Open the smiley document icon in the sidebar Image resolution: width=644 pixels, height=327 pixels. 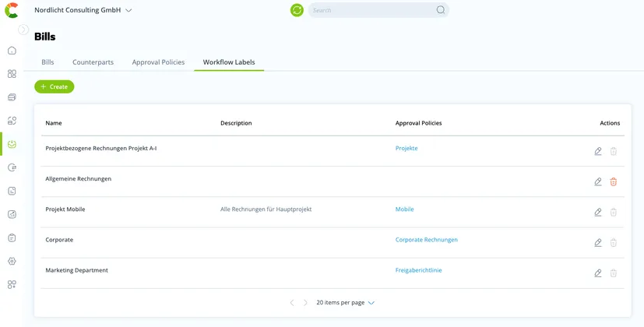pos(12,191)
